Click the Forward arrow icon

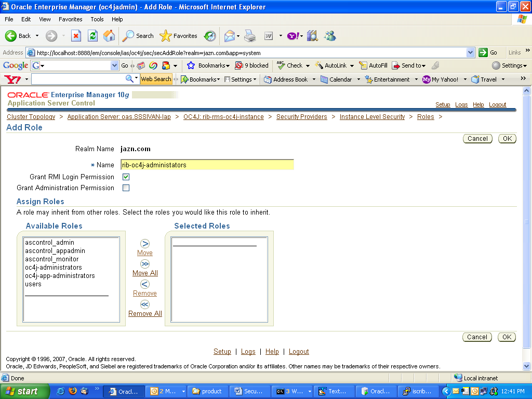(51, 36)
